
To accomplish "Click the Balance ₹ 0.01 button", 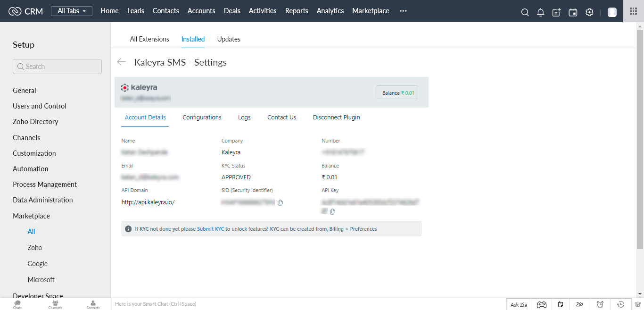I will 397,92.
